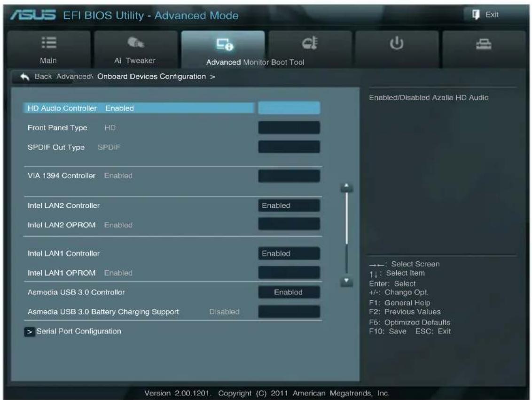The width and height of the screenshot is (532, 400).
Task: Select HD Audio Controller label
Action: [x=62, y=108]
